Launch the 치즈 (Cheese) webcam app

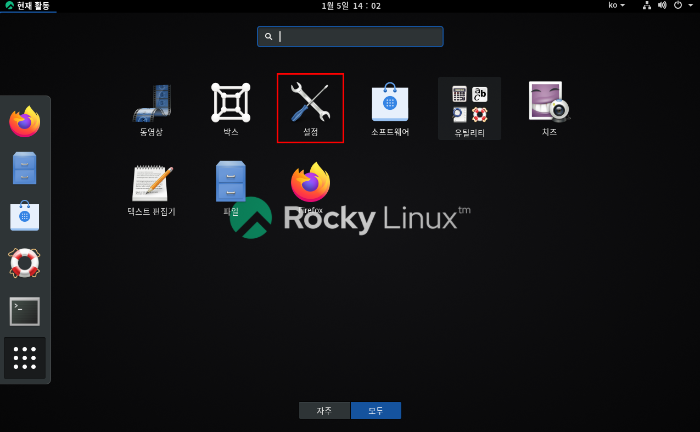[x=549, y=109]
